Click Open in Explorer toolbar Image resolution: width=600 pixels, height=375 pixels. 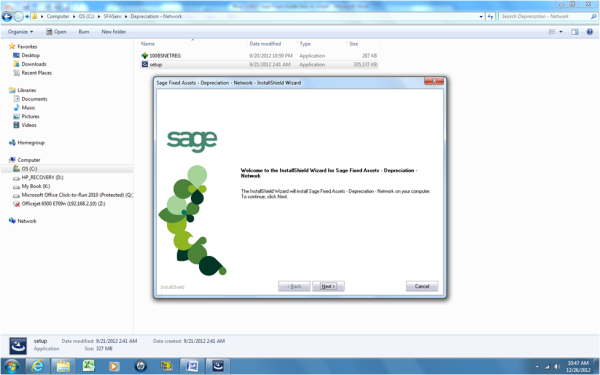click(56, 32)
